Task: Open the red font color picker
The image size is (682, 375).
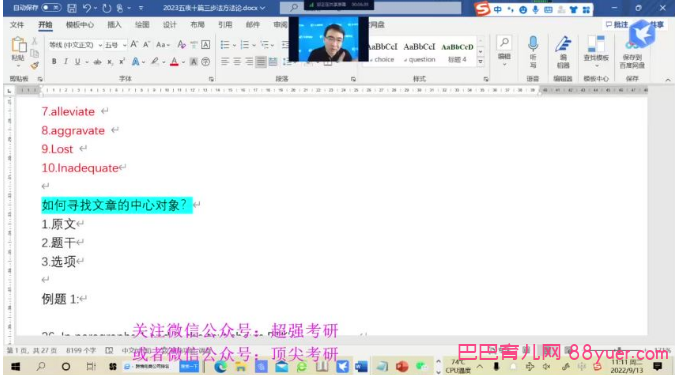Action: (174, 62)
